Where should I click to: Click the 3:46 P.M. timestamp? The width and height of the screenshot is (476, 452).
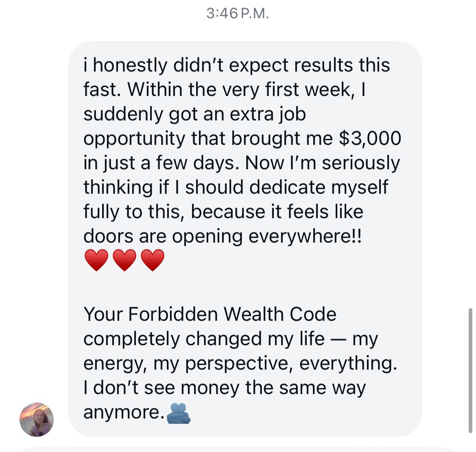pos(238,14)
